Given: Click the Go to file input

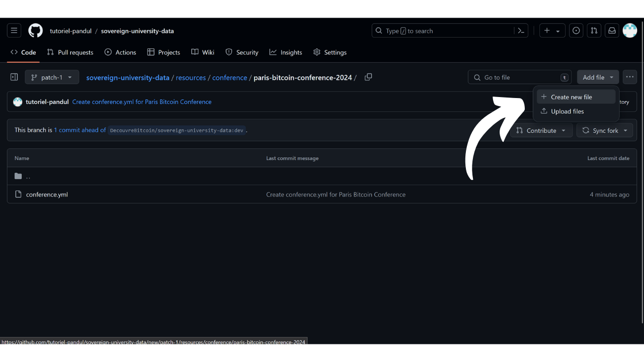Looking at the screenshot, I should pos(520,77).
